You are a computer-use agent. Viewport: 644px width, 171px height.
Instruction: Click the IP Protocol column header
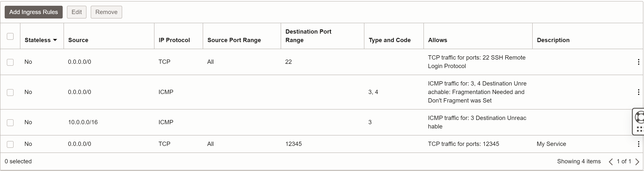[174, 40]
